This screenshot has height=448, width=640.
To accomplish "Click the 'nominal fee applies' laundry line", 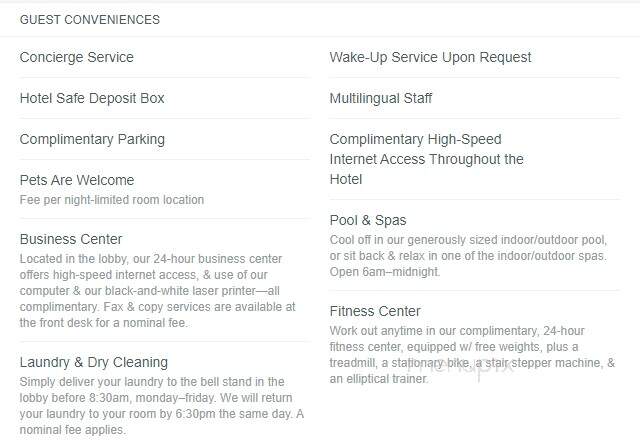I will tap(73, 430).
